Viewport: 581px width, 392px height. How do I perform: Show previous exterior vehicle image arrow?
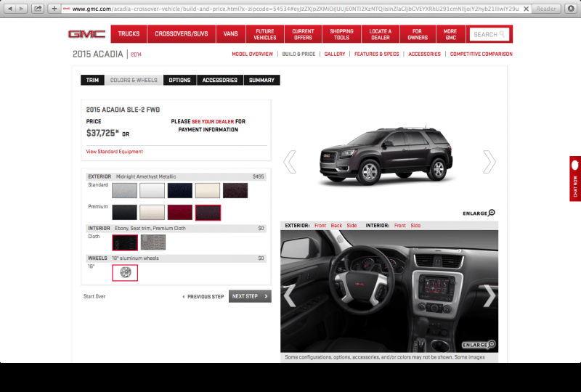click(290, 162)
